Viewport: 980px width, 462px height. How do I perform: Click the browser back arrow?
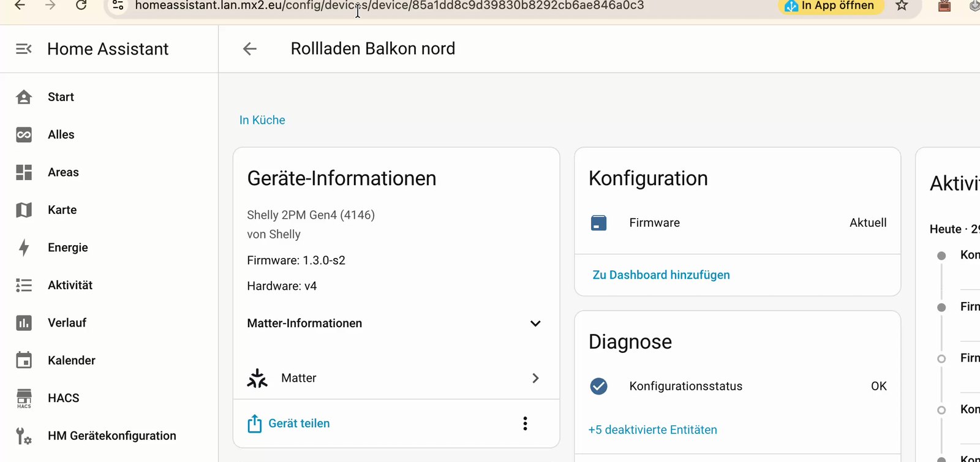[20, 6]
